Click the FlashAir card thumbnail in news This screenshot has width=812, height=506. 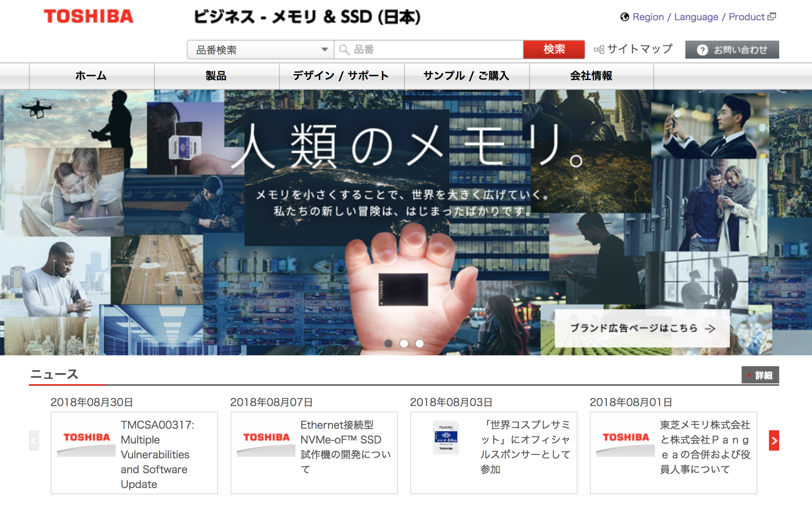[x=446, y=438]
